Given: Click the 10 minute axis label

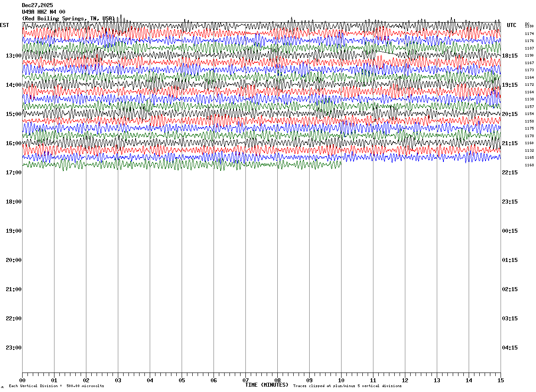Looking at the screenshot, I should tap(341, 380).
